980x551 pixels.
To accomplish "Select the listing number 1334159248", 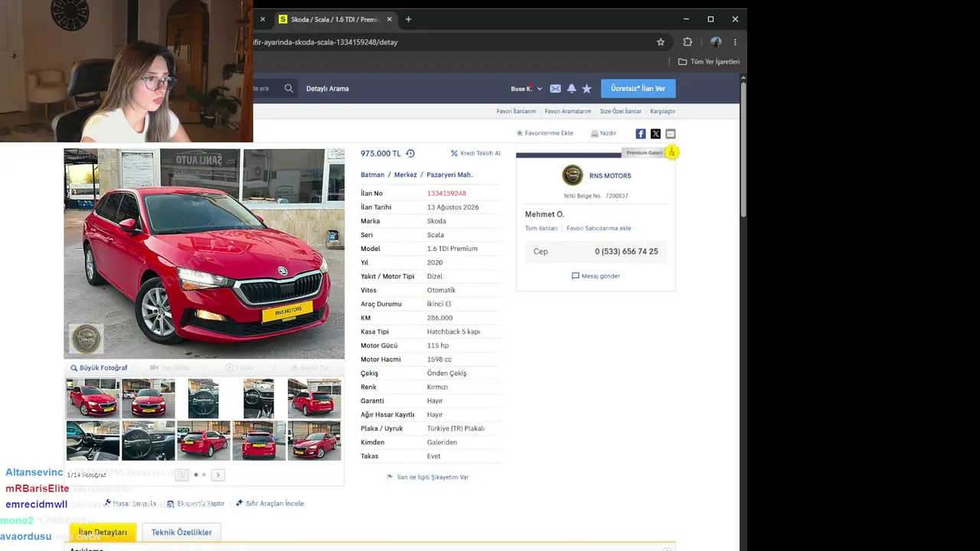I will (x=446, y=194).
